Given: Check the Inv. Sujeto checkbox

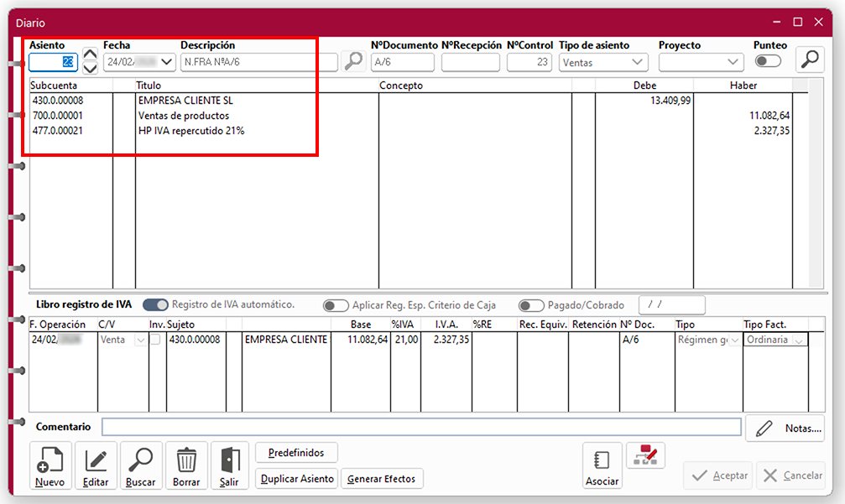Looking at the screenshot, I should pos(155,340).
